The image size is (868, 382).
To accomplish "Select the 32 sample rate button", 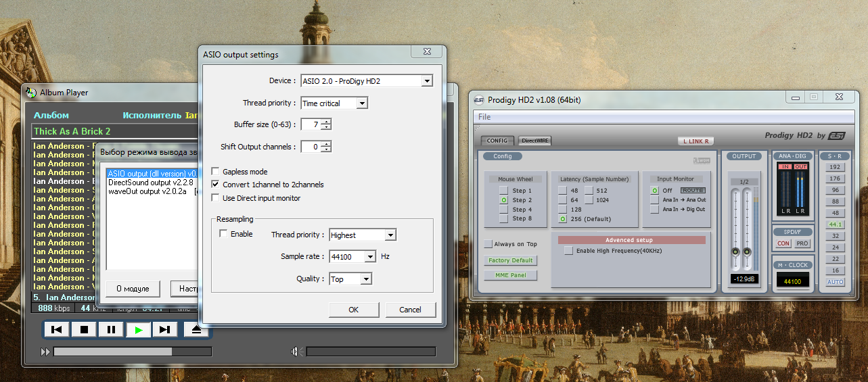I will point(835,236).
